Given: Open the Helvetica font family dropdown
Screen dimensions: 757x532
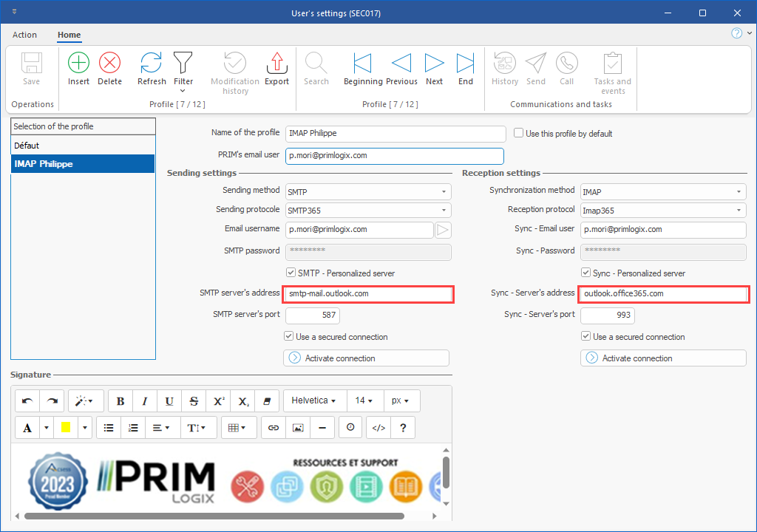Looking at the screenshot, I should tap(313, 400).
